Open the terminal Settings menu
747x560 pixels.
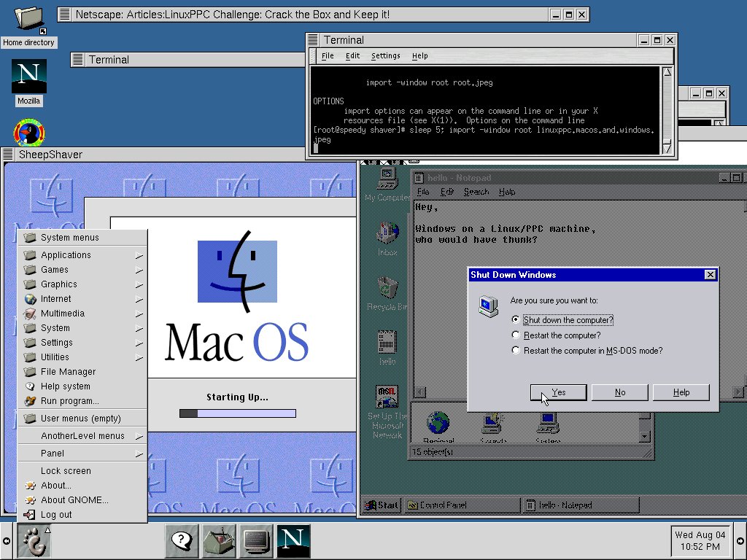386,55
